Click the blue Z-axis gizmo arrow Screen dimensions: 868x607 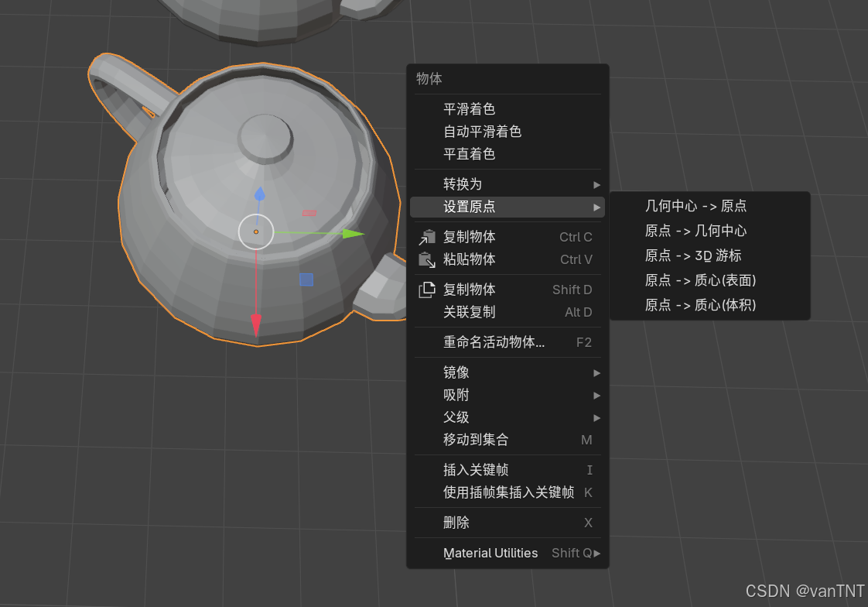260,194
